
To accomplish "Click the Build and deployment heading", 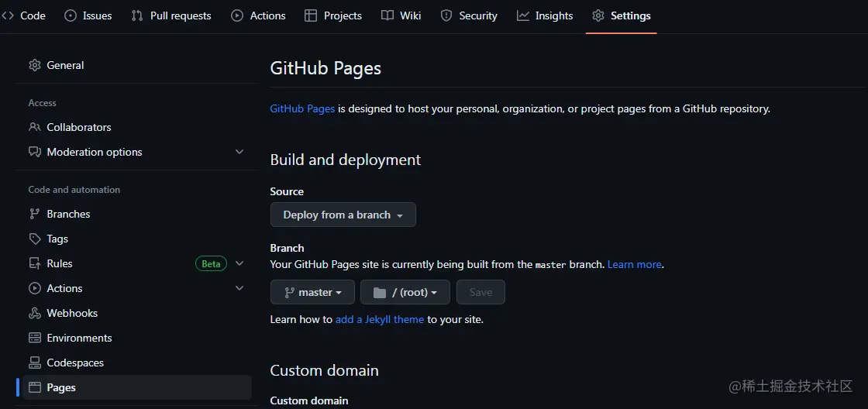I will 346,160.
